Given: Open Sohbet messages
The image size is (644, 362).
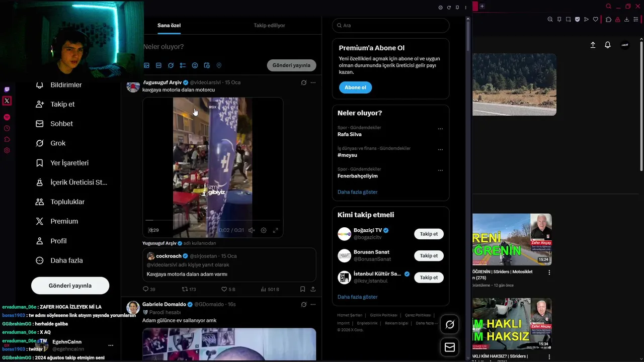Looking at the screenshot, I should pos(54,124).
